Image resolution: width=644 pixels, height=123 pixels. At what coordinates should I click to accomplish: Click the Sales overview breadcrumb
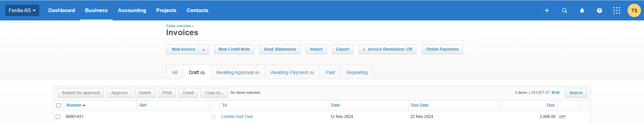point(179,26)
